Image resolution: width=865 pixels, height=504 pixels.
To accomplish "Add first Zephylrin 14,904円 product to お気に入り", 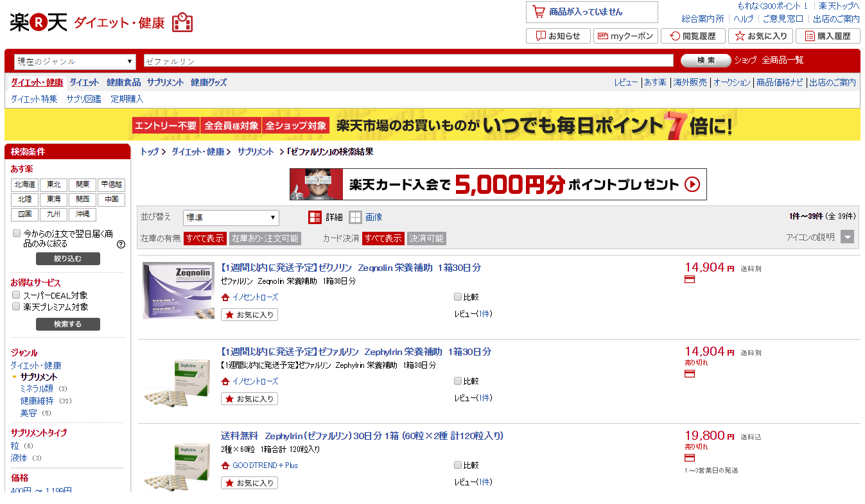I will [x=250, y=399].
